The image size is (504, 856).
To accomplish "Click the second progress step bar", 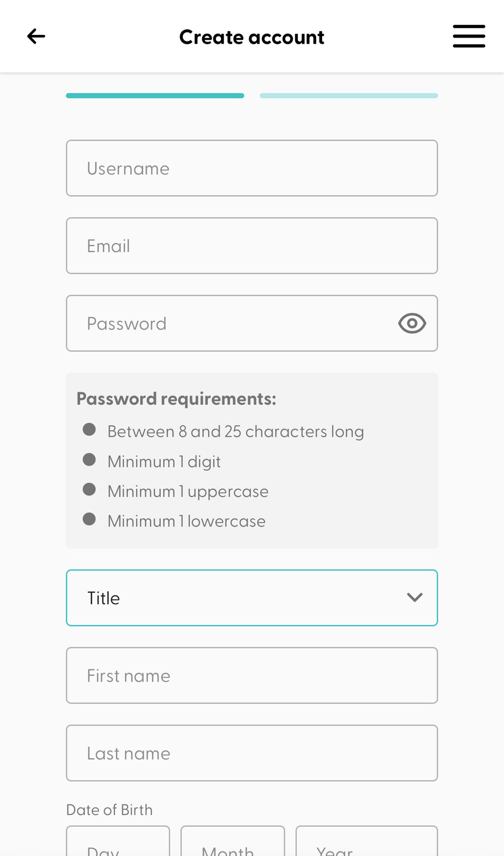I will [x=349, y=96].
